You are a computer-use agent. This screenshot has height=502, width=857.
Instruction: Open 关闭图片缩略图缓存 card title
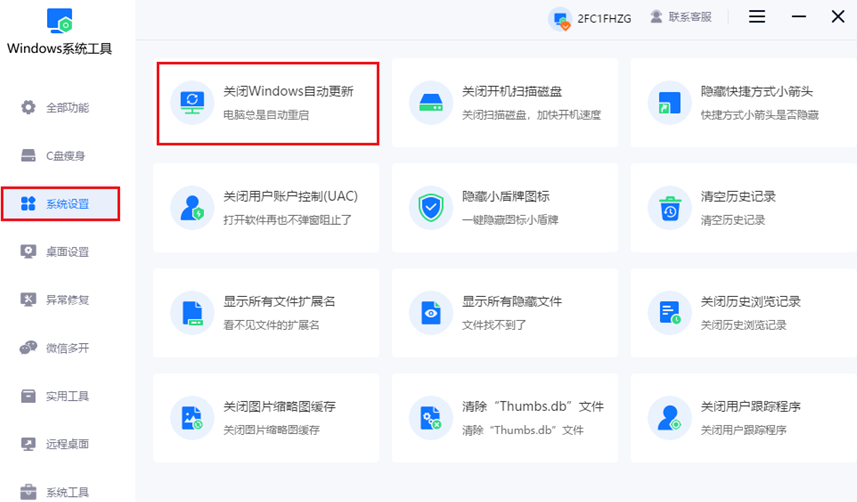click(279, 406)
